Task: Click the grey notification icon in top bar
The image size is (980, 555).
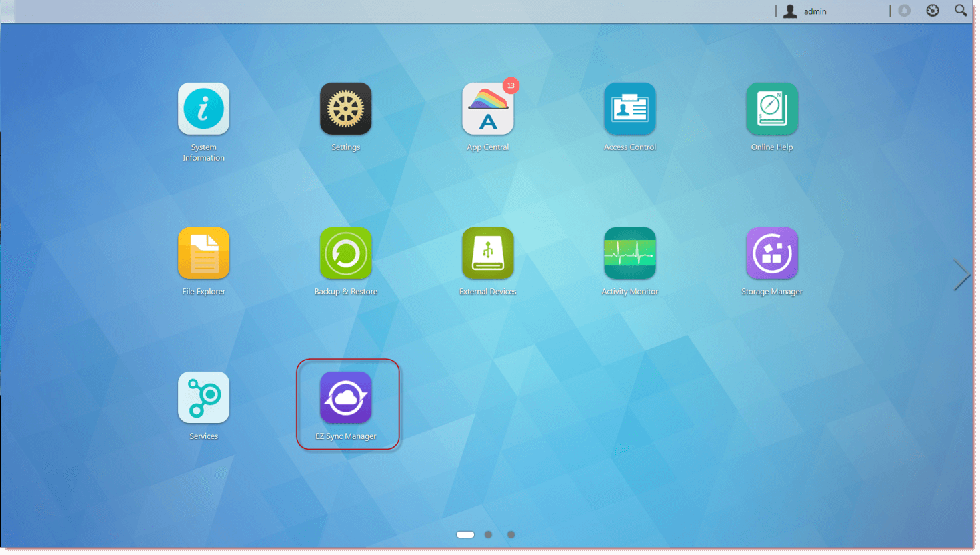Action: [x=904, y=11]
